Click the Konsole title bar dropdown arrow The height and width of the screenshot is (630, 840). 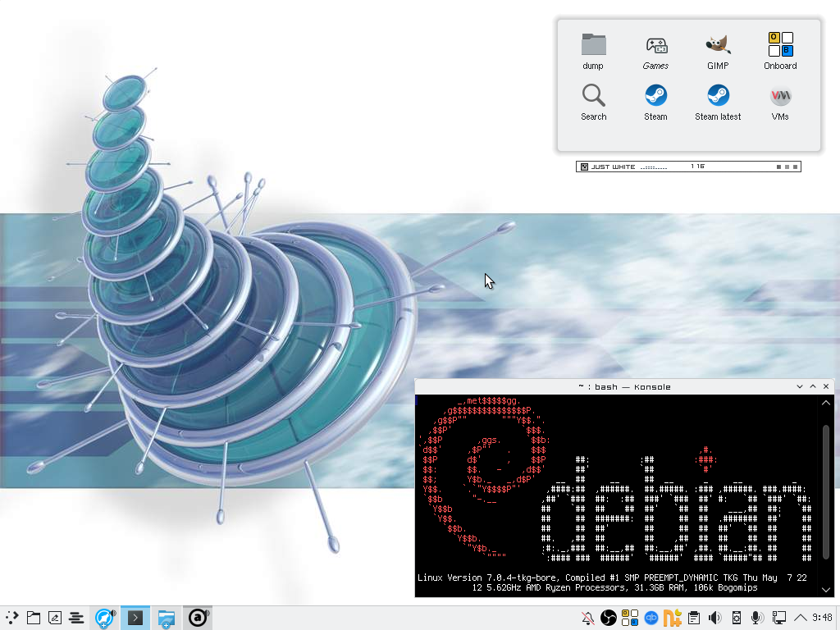[800, 386]
